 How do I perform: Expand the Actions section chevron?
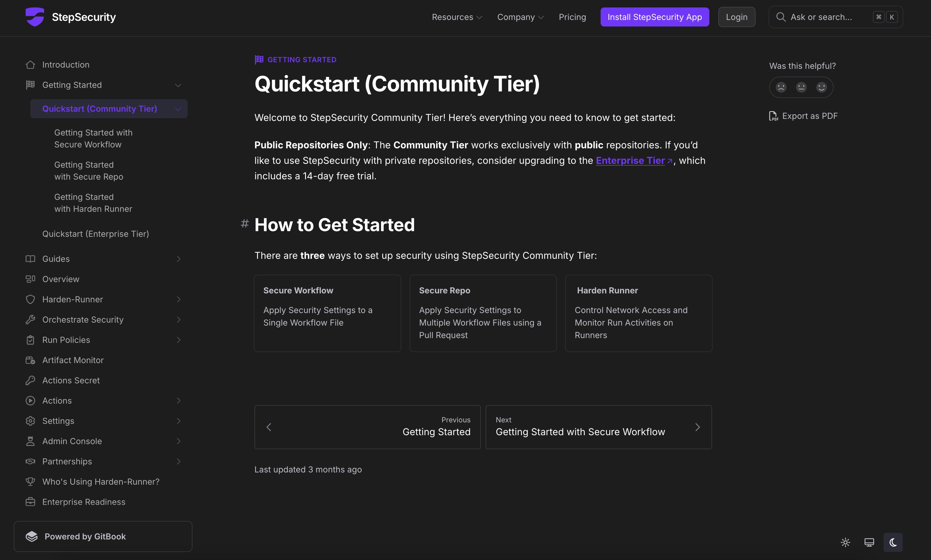click(178, 401)
